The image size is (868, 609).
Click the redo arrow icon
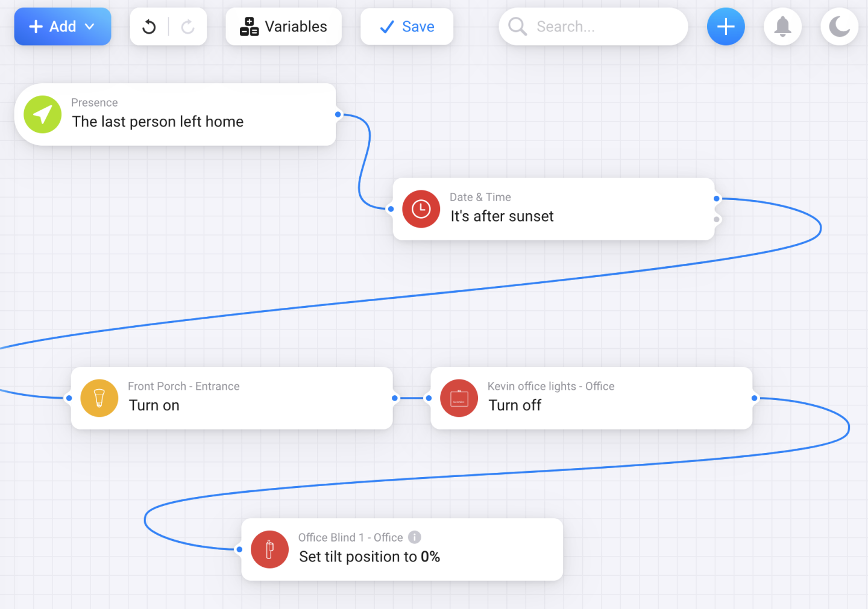point(187,27)
